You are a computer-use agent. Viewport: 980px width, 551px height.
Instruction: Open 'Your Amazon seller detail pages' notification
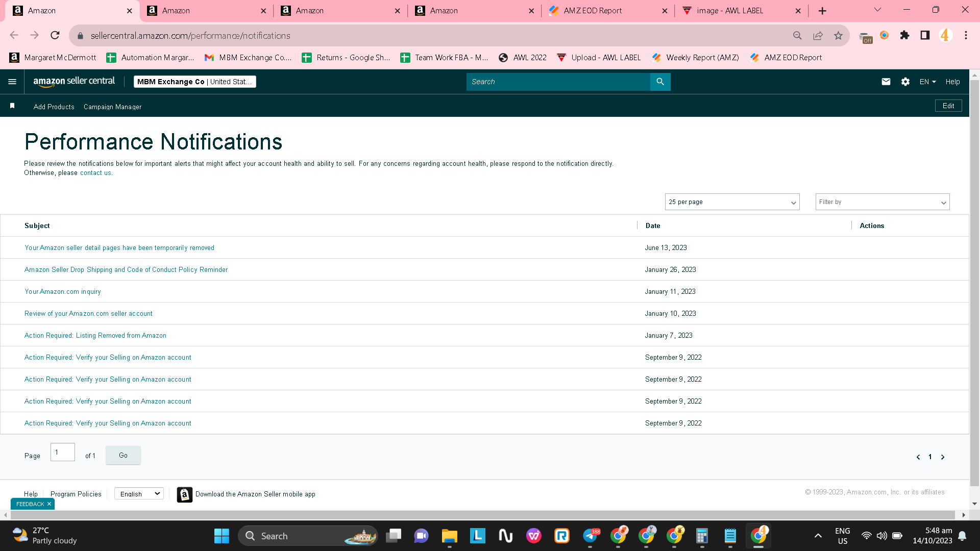click(119, 248)
